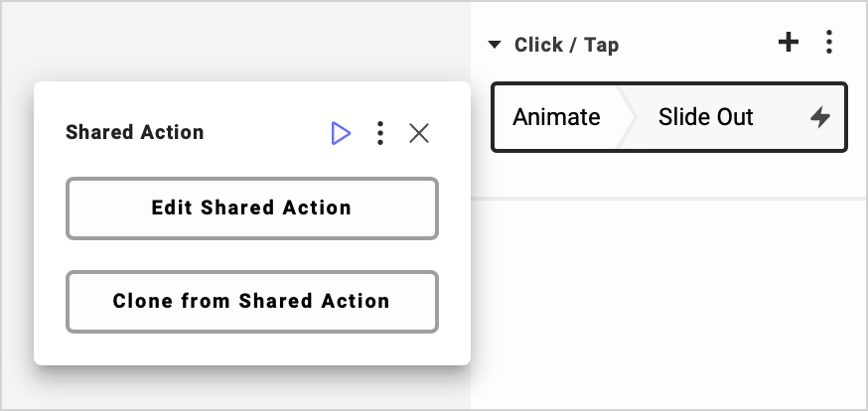868x411 pixels.
Task: Click the lightning bolt shared action icon
Action: (819, 117)
